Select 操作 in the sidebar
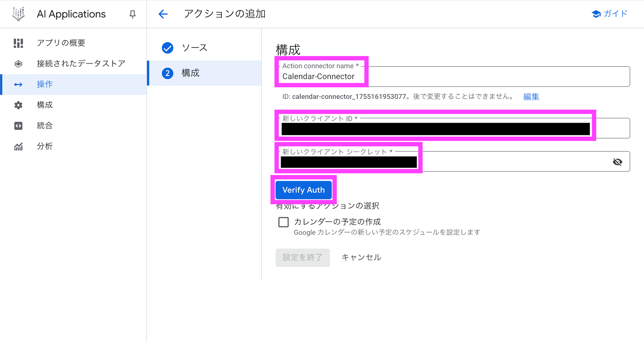This screenshot has height=342, width=644. click(73, 85)
